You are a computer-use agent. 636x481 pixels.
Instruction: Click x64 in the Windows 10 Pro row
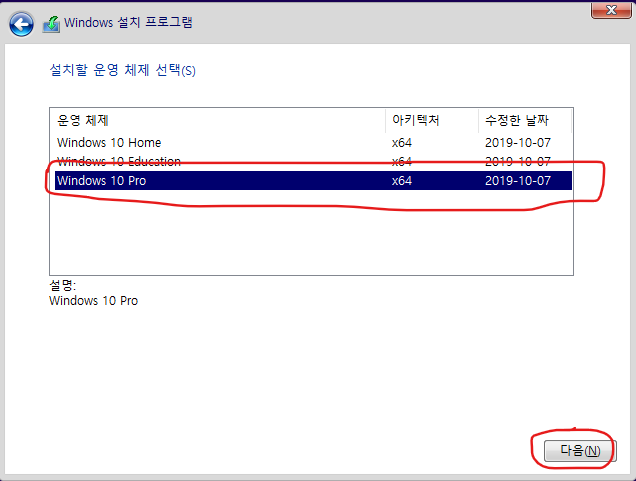(x=402, y=180)
